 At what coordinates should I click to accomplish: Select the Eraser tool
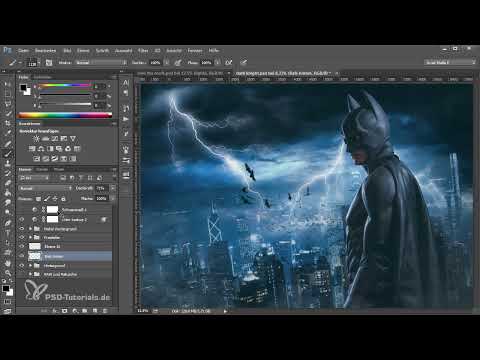click(8, 183)
